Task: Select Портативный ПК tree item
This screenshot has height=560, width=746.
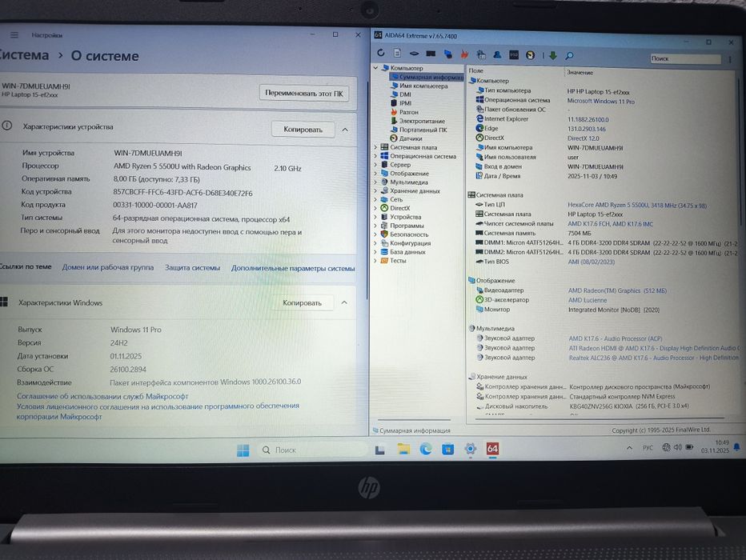Action: click(x=419, y=130)
